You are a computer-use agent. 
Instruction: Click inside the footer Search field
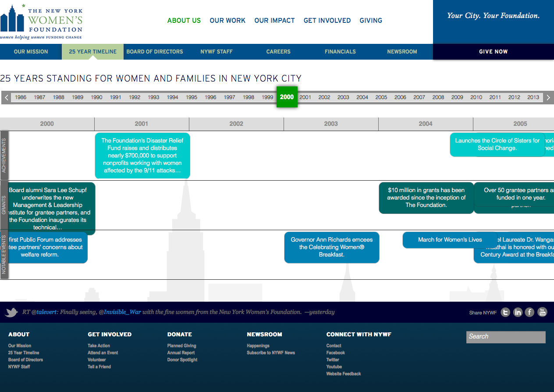pos(506,337)
